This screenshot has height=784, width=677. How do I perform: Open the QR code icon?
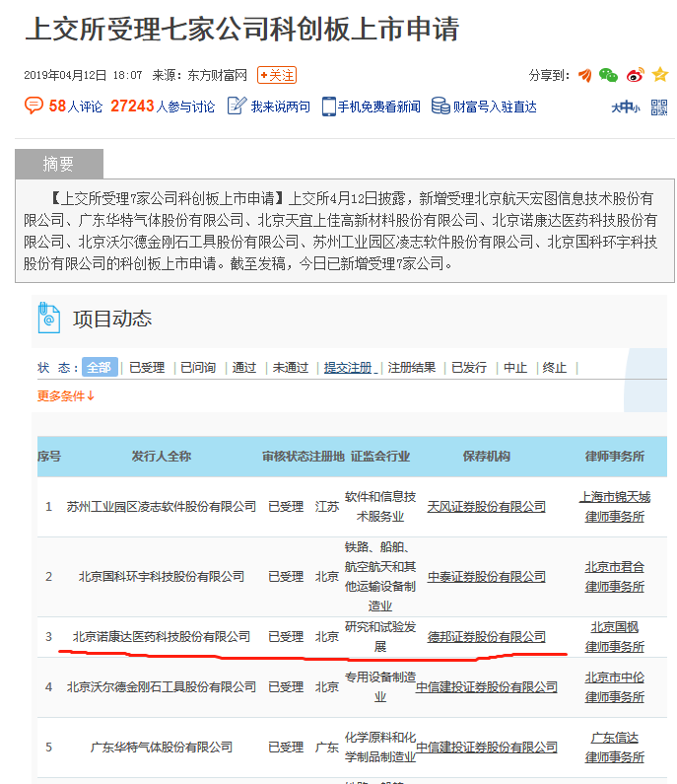(x=659, y=107)
